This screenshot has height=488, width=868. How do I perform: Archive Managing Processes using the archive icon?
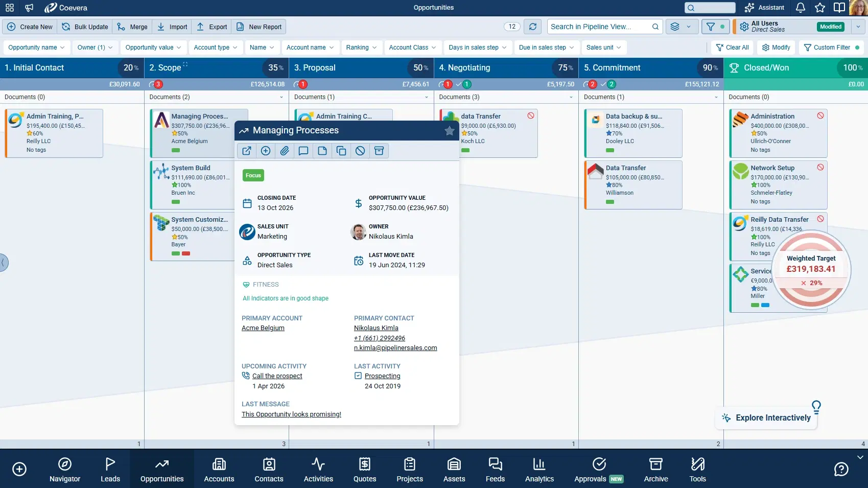click(379, 151)
